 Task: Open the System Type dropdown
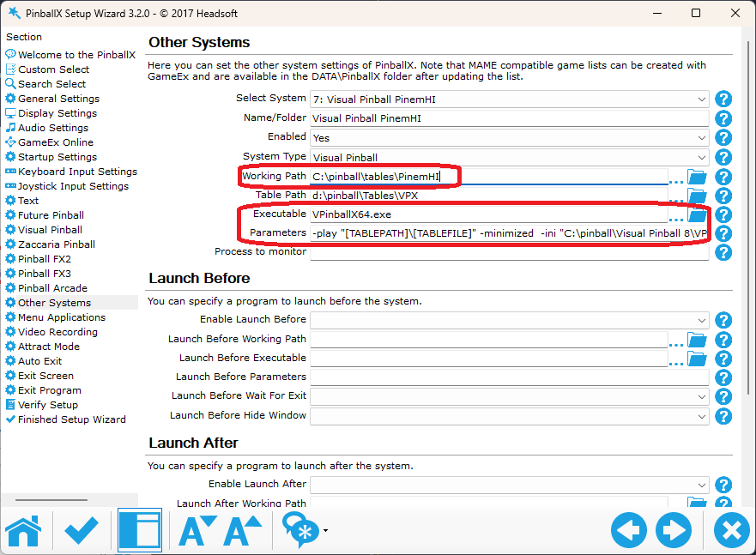point(509,157)
